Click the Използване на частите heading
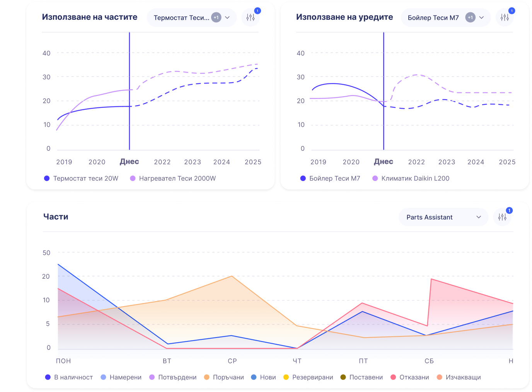This screenshot has height=392, width=532. [90, 17]
